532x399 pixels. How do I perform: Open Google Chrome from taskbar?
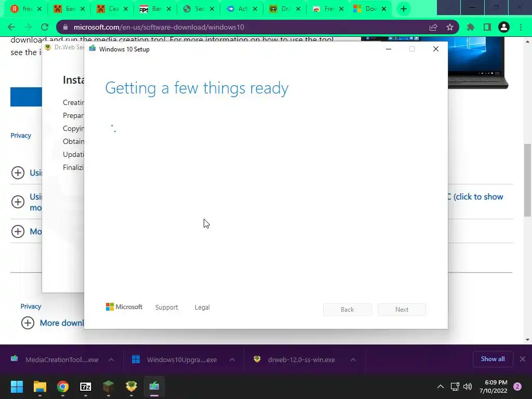tap(63, 387)
